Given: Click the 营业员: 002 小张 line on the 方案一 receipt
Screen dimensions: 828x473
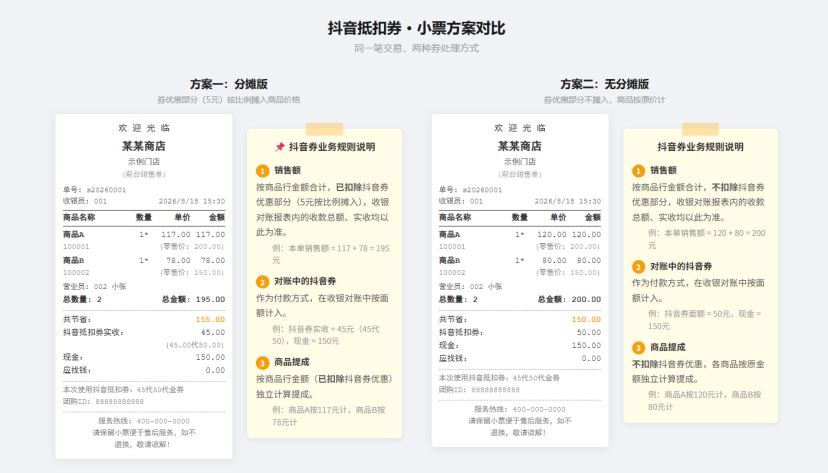Looking at the screenshot, I should 95,287.
